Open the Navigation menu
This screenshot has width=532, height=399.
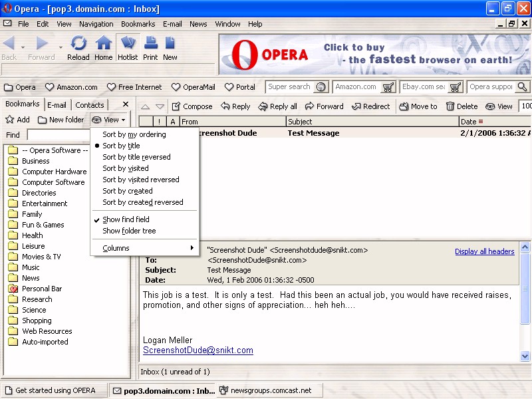click(x=96, y=24)
